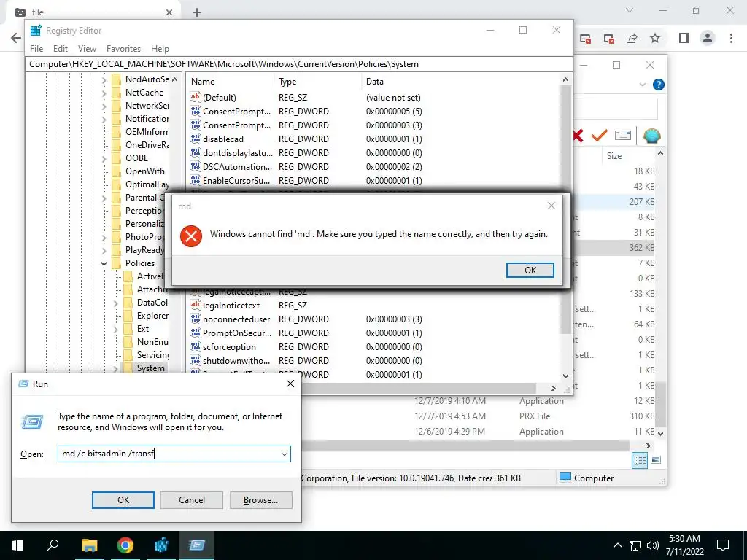Click Cancel in the Run dialog

192,500
